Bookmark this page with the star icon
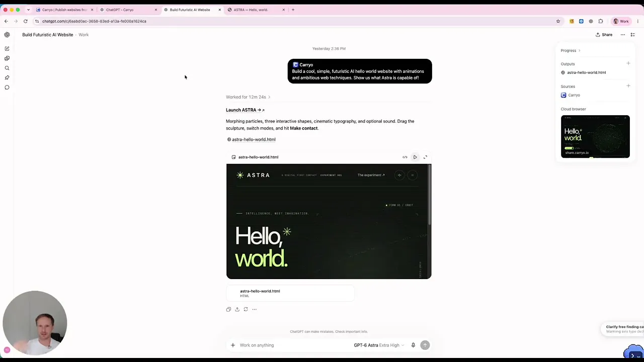Screen dimensions: 644x362 [558, 21]
